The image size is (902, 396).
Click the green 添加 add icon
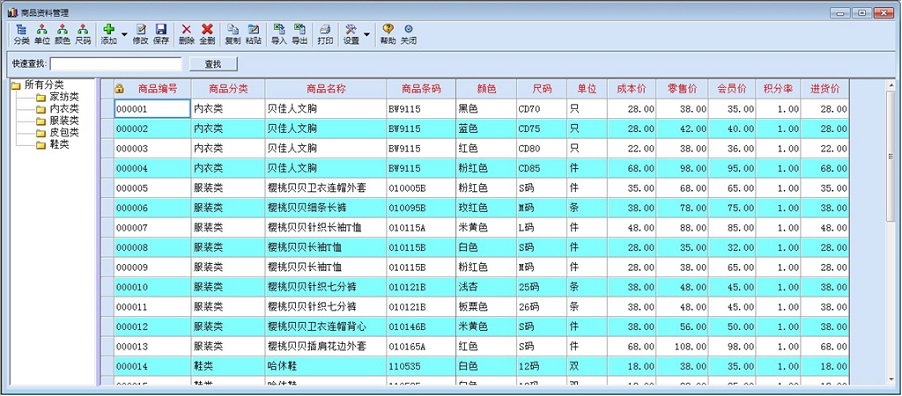[109, 35]
